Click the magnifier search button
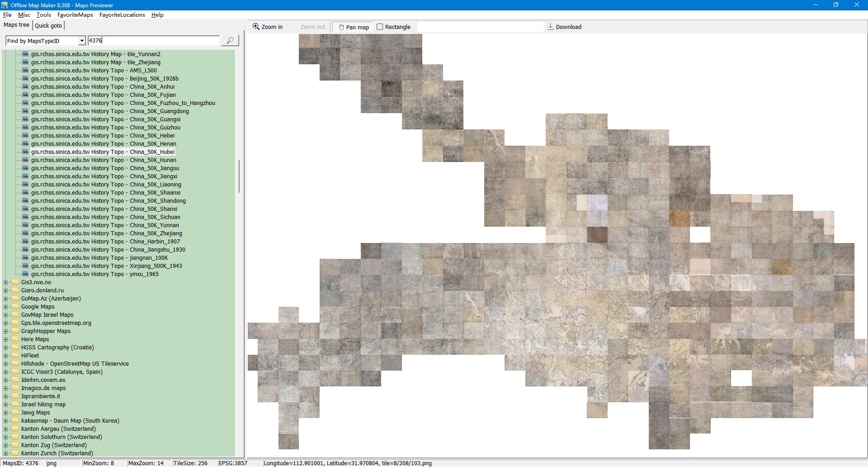This screenshot has width=868, height=467. (x=230, y=41)
